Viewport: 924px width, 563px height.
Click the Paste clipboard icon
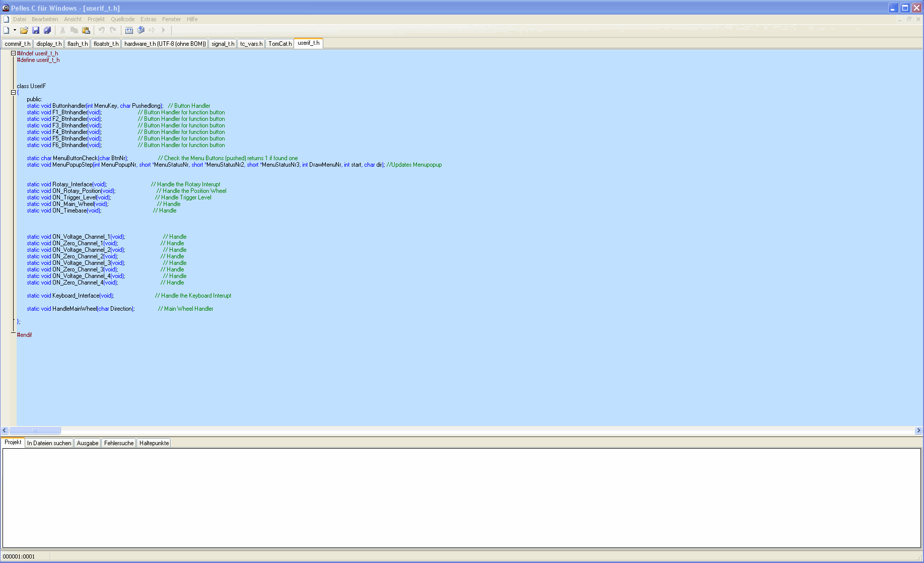86,30
